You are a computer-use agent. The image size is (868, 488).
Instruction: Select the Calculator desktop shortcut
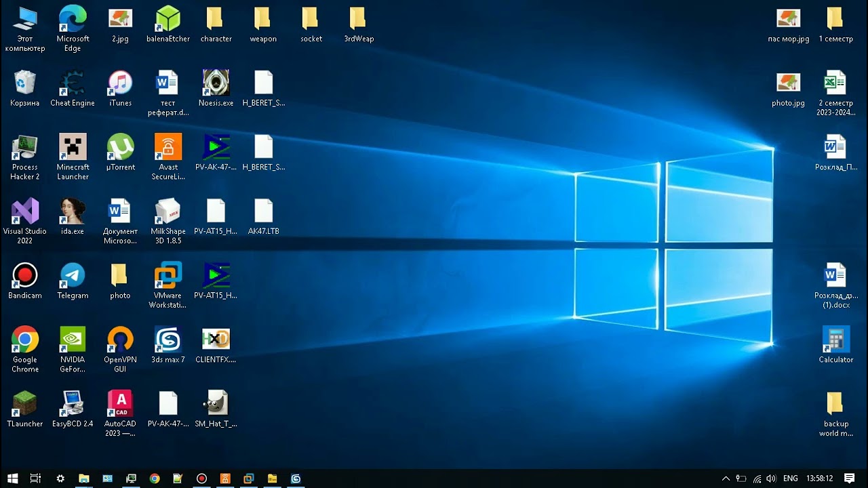click(x=835, y=346)
